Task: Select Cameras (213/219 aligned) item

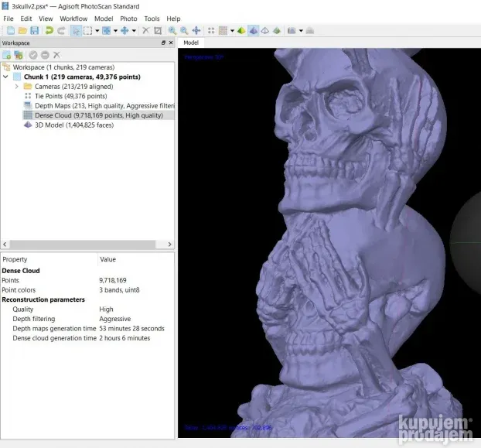Action: point(74,87)
